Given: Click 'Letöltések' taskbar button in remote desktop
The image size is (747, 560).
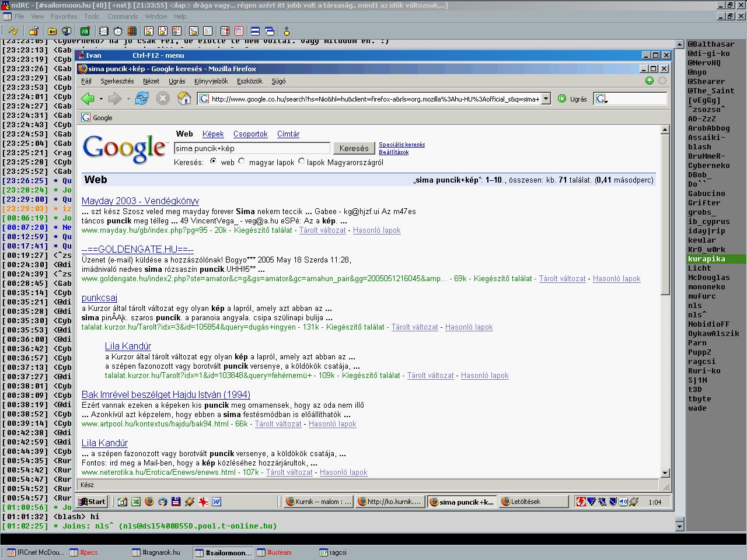Looking at the screenshot, I should pyautogui.click(x=534, y=502).
